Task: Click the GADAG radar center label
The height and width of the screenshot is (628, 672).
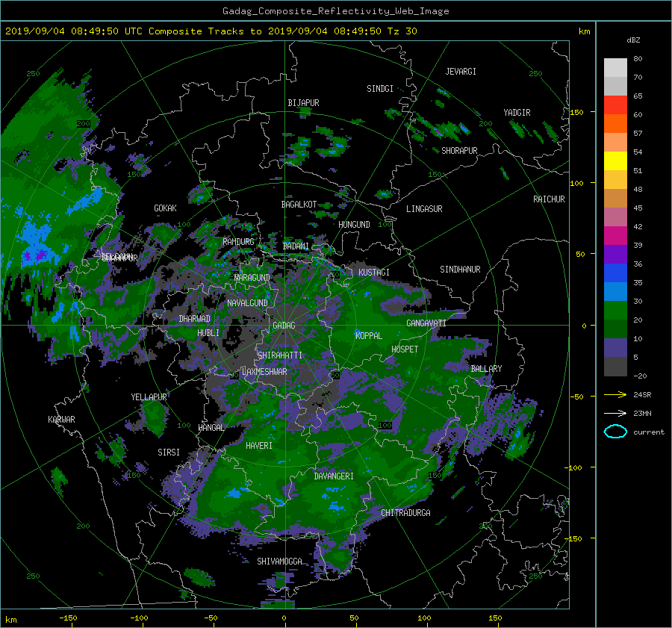Action: (x=284, y=326)
